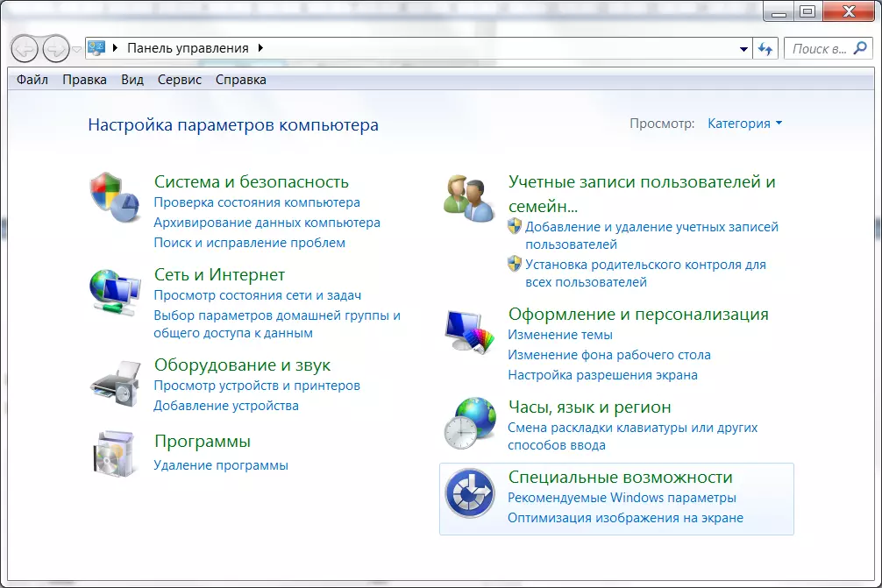Open the Изменение темы link
The width and height of the screenshot is (882, 588).
click(x=560, y=335)
